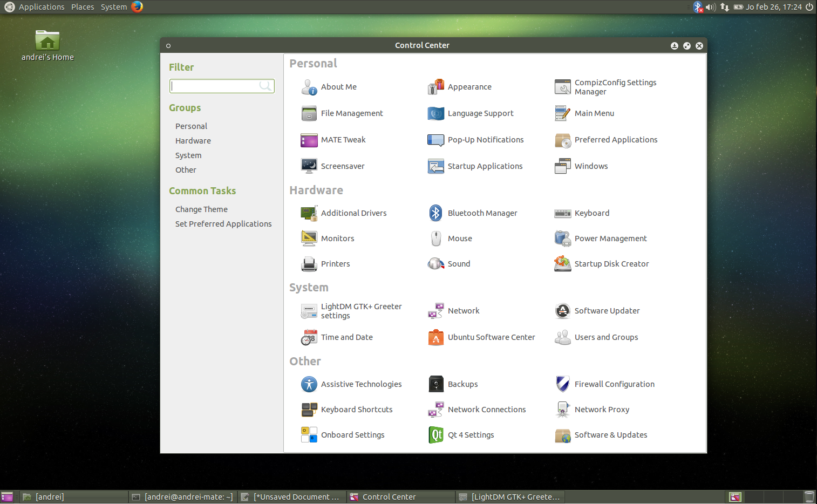Open LightDM GTK+ Greeter settings
Image resolution: width=817 pixels, height=504 pixels.
click(360, 311)
